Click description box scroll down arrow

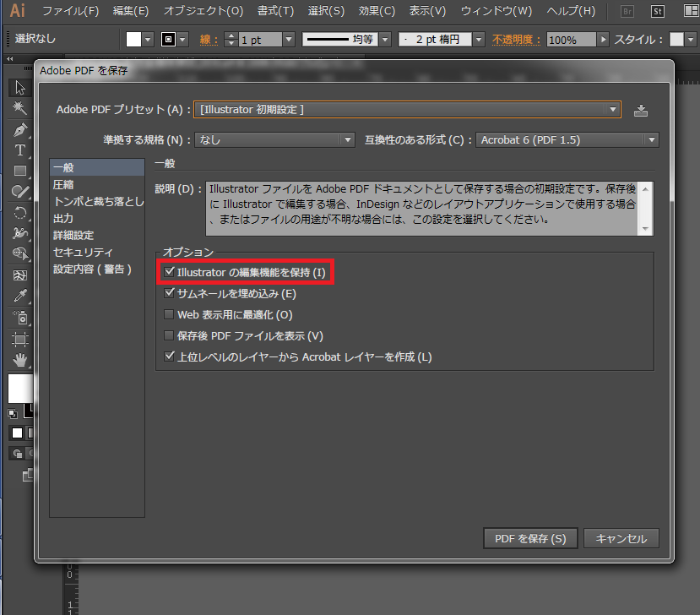[x=645, y=228]
